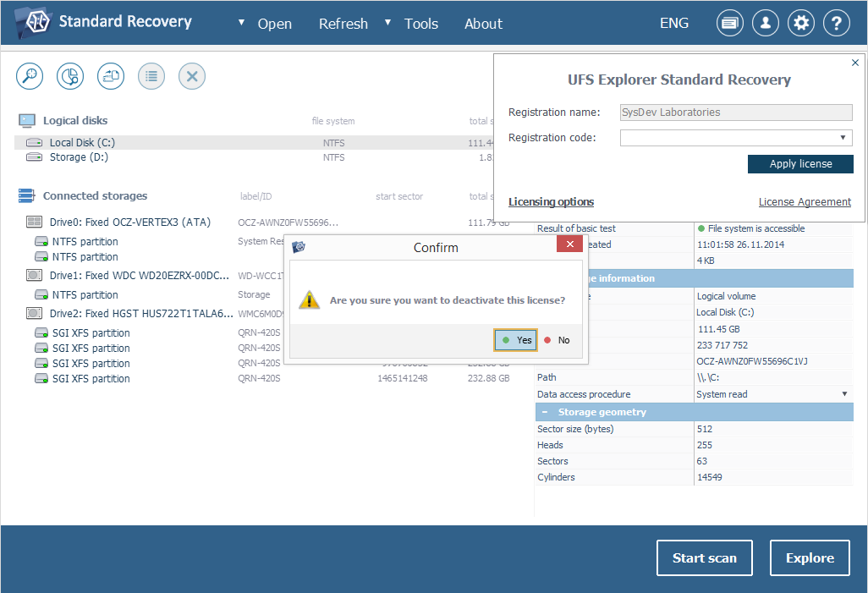Viewport: 868px width, 593px height.
Task: Select Drive2: Fixed HGST HUS722T1TALA6
Action: pos(141,313)
